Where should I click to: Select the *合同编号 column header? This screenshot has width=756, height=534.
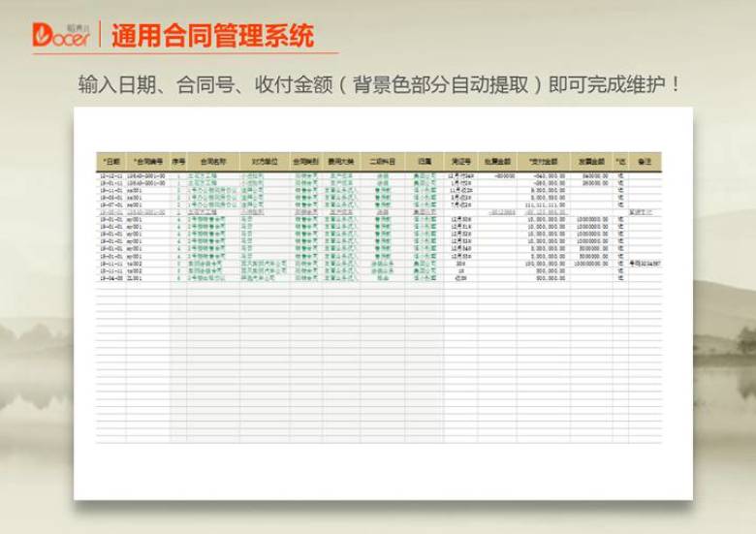(148, 162)
